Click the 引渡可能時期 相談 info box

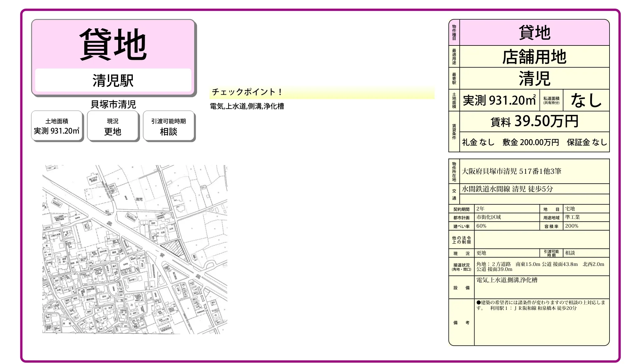168,126
